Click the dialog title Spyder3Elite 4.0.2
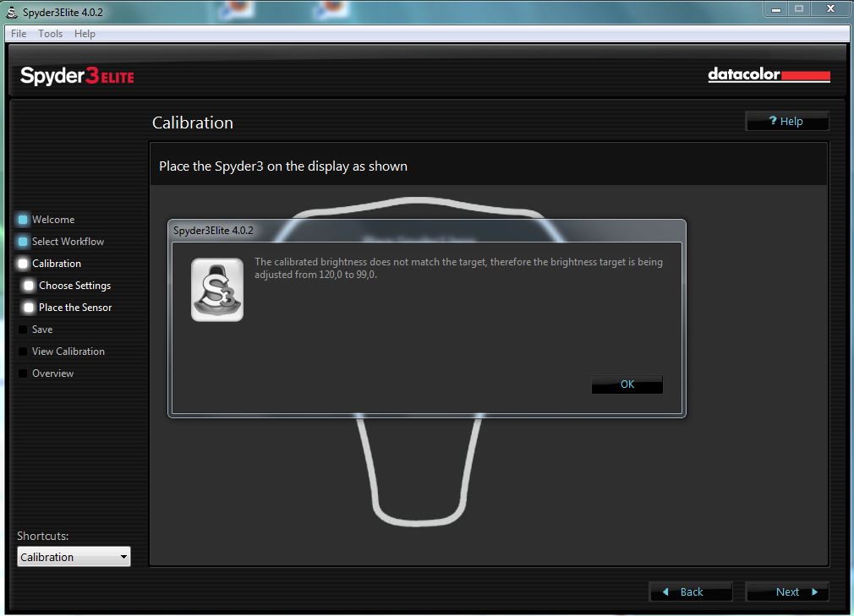 (213, 231)
